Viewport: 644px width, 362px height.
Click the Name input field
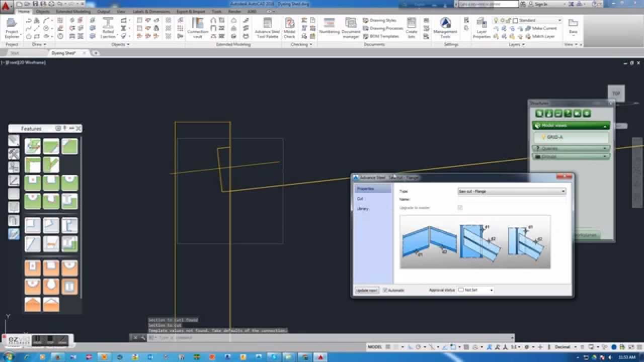[x=511, y=200]
